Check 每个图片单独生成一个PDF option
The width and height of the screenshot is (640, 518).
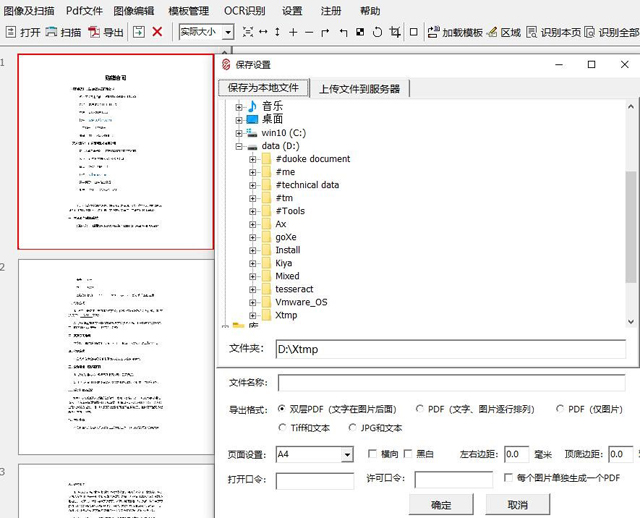[x=508, y=477]
